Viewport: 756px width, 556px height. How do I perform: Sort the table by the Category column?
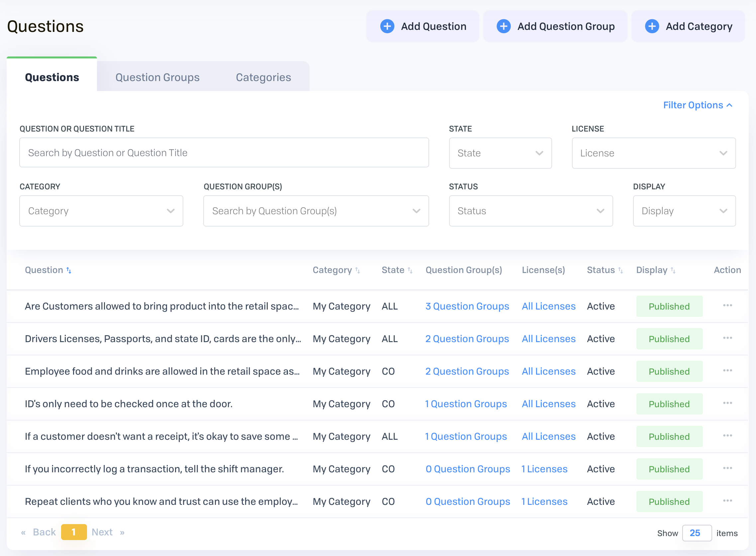357,270
